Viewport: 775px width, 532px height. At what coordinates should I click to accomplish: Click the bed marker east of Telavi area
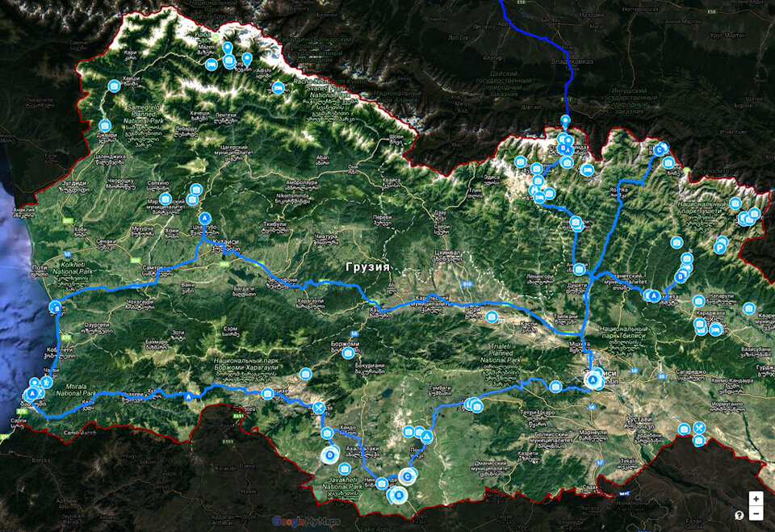coord(715,329)
